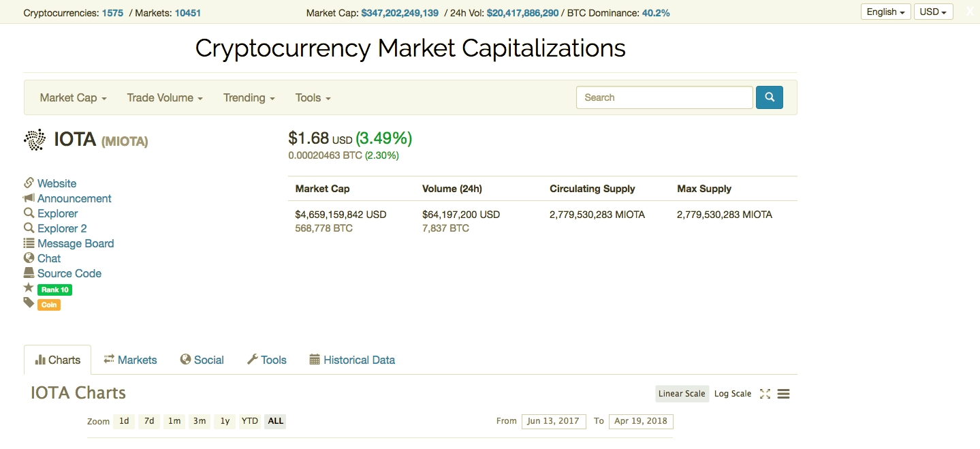980x449 pixels.
Task: Click the list icon beside Message Board
Action: point(29,243)
